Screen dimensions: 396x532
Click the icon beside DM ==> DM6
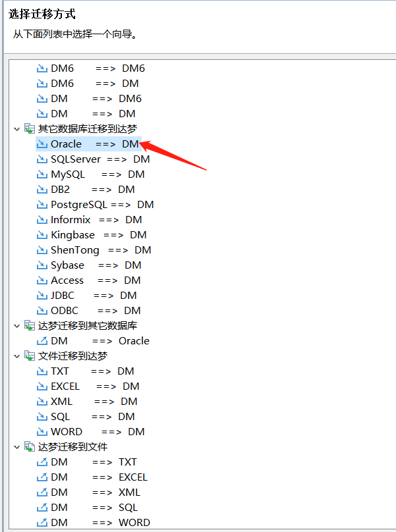click(x=42, y=99)
